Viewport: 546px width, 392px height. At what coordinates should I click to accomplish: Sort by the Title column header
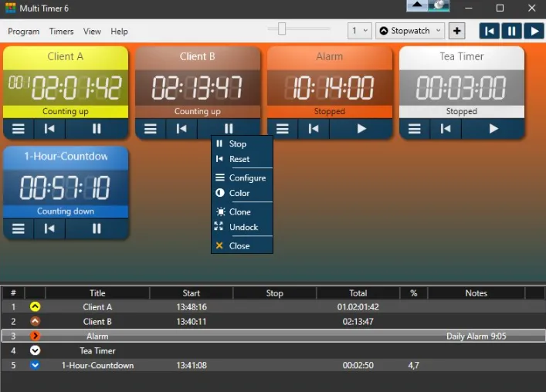[x=97, y=293]
